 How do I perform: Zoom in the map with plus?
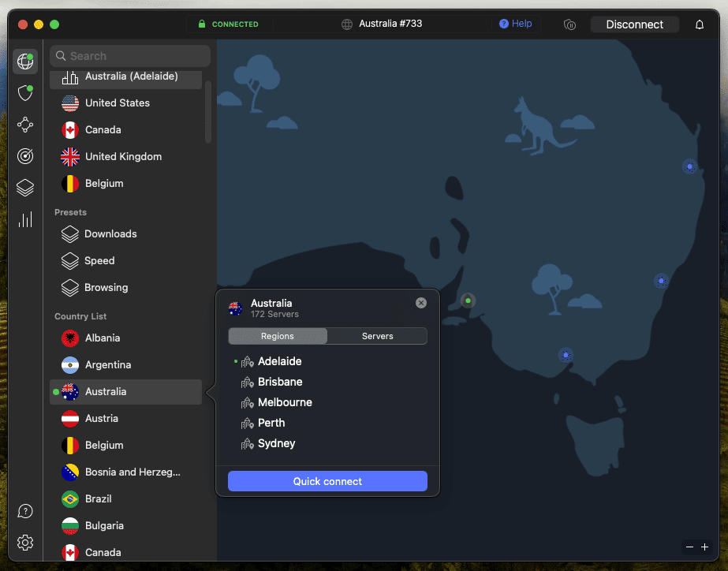coord(705,547)
